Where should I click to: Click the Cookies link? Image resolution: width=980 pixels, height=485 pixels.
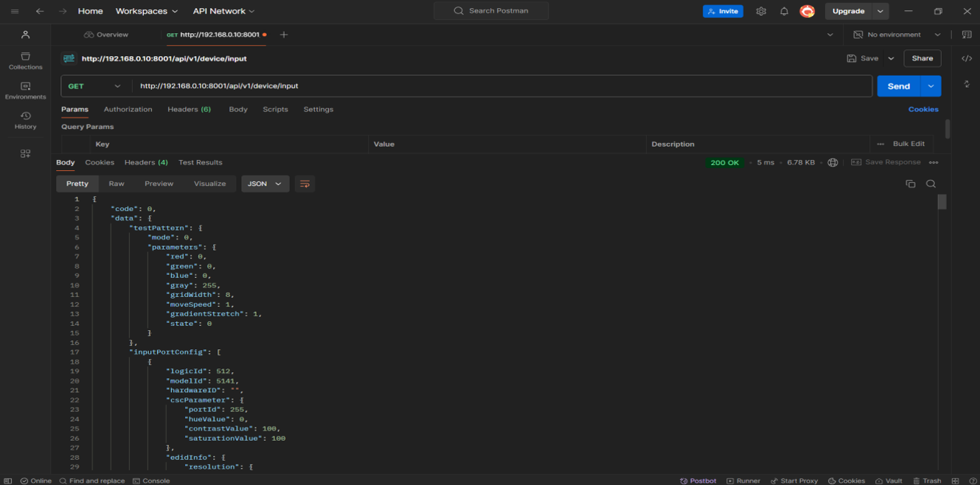922,109
